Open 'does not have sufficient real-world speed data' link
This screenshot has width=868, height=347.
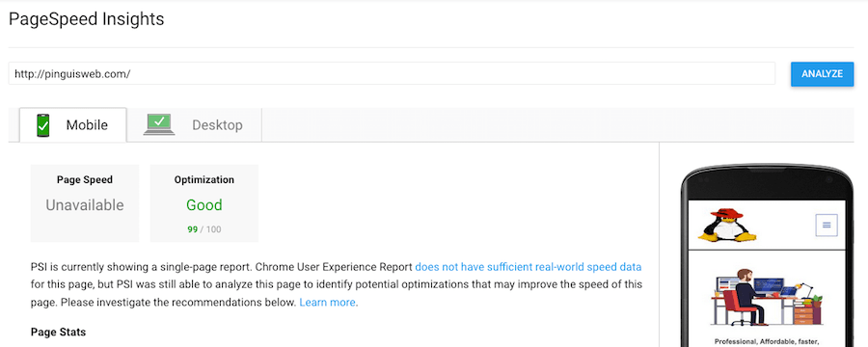[529, 267]
